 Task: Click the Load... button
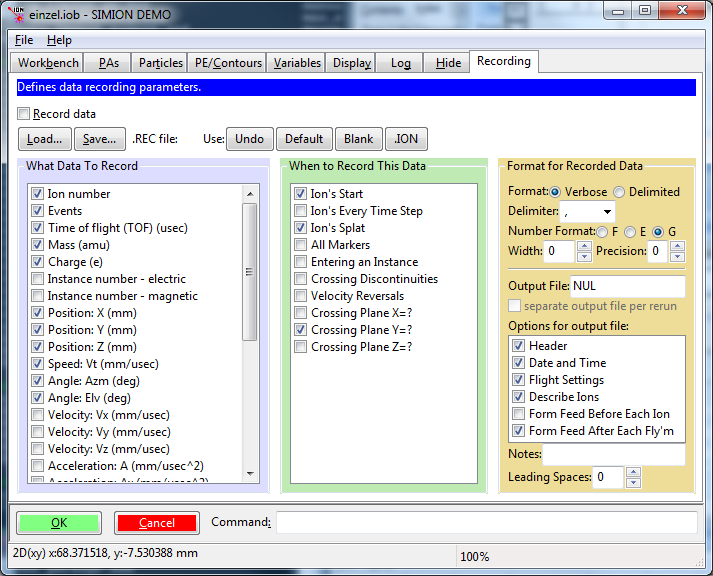pyautogui.click(x=45, y=139)
